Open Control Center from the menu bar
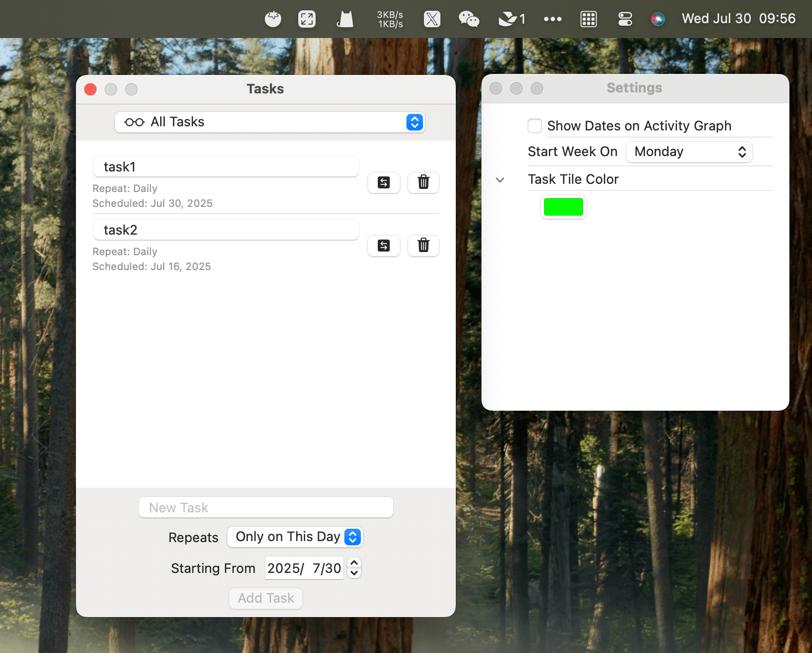 click(x=625, y=19)
